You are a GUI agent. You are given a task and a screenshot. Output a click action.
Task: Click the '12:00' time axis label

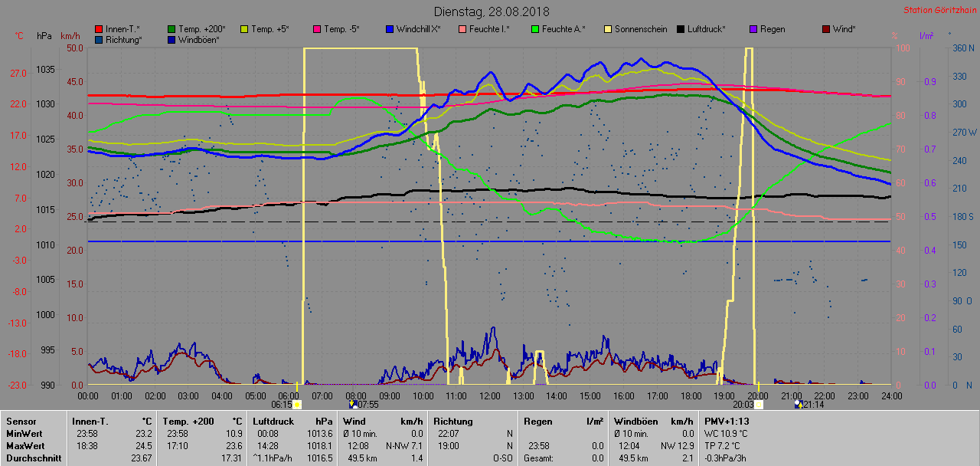[489, 395]
